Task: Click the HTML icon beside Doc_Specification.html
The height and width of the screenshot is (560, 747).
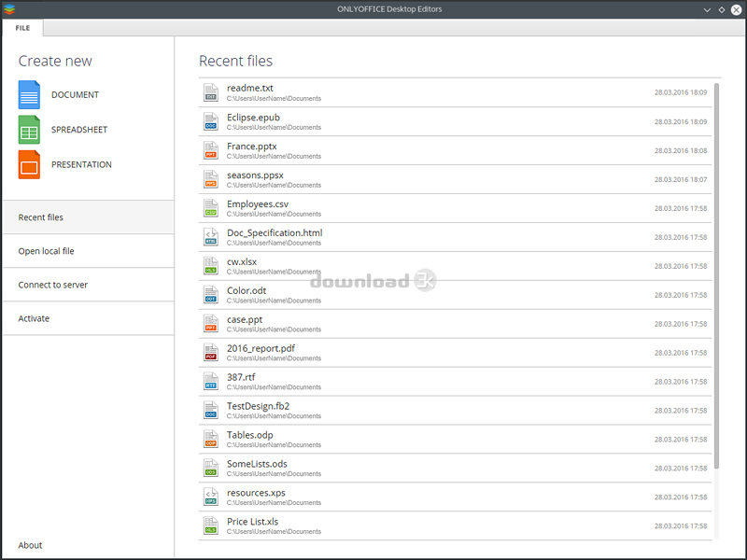Action: [211, 237]
